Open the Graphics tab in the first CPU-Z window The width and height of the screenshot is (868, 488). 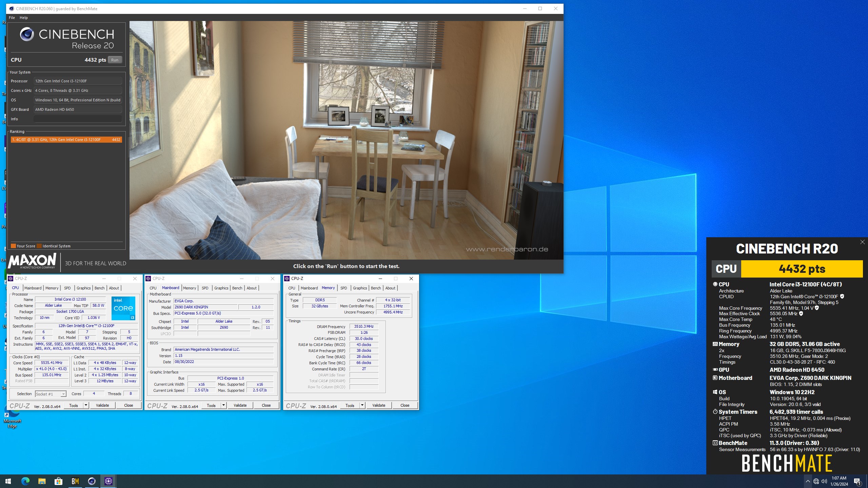[83, 288]
